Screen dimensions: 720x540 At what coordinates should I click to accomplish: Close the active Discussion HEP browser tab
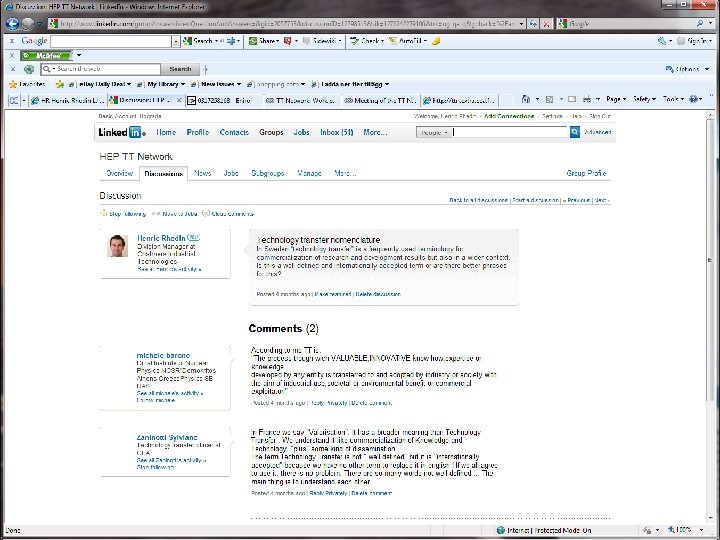tap(179, 100)
